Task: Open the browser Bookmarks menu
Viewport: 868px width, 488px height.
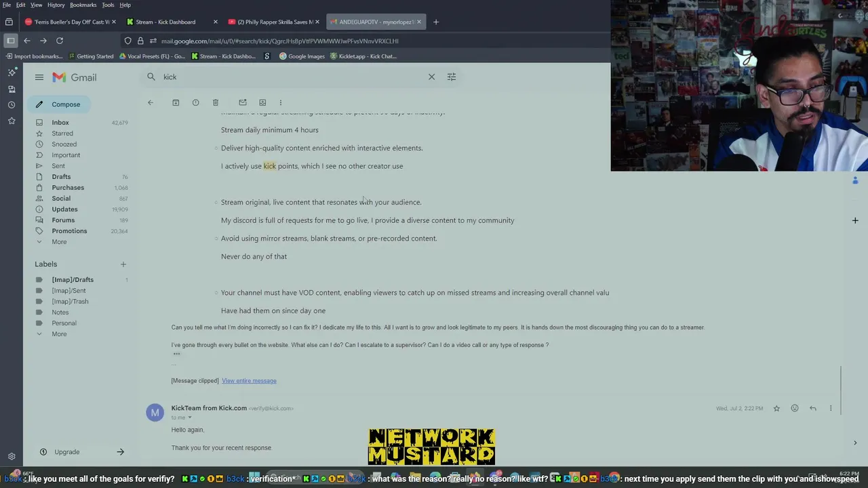Action: pyautogui.click(x=83, y=5)
